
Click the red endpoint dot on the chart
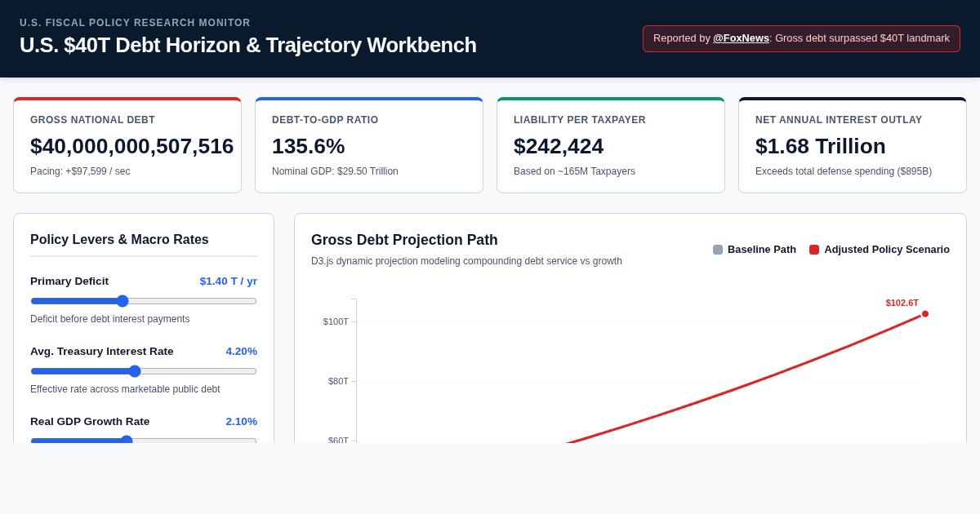925,314
